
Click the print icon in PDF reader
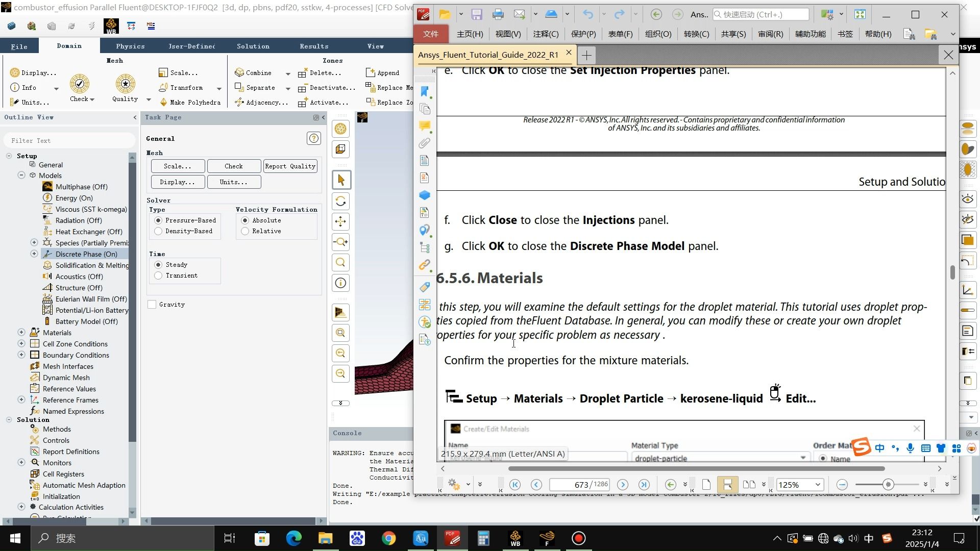[x=498, y=14]
